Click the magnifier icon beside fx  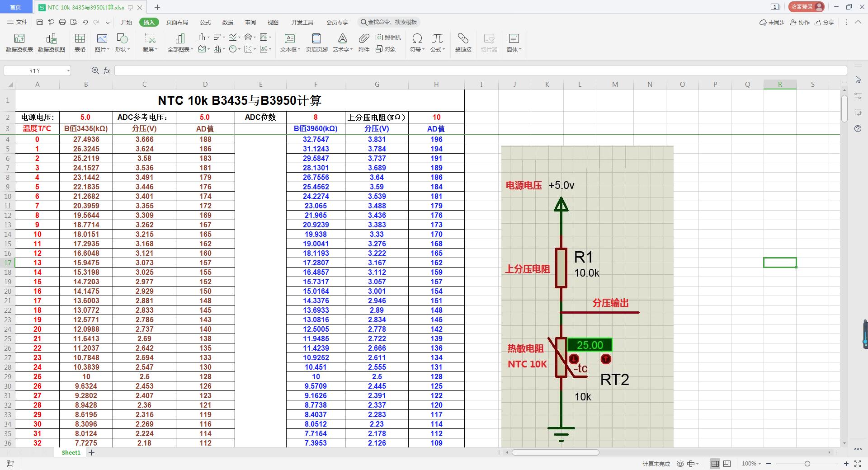(x=95, y=70)
